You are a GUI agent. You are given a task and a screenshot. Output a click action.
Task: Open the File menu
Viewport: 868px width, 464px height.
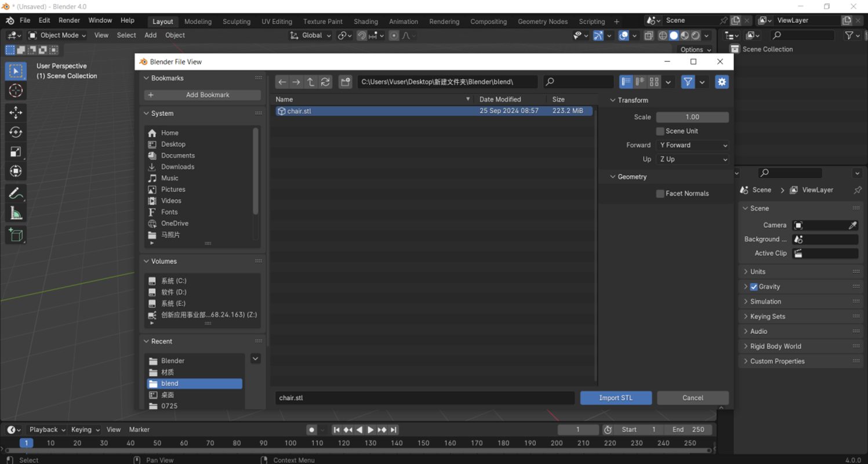[x=25, y=20]
